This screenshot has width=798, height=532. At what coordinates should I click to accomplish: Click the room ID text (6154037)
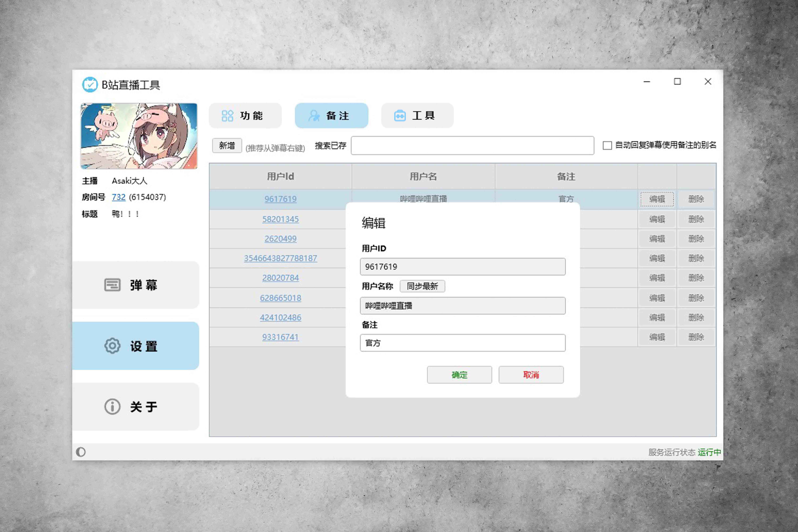pos(148,197)
